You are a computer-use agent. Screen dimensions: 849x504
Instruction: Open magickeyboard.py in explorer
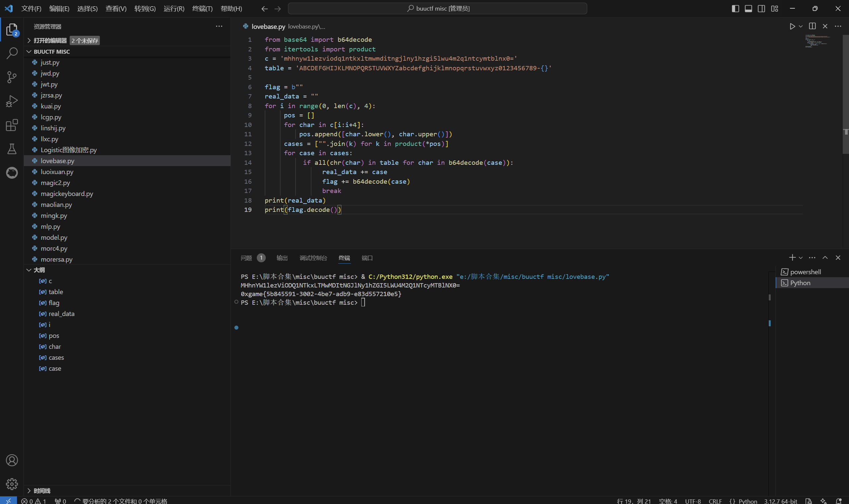click(x=127, y=194)
